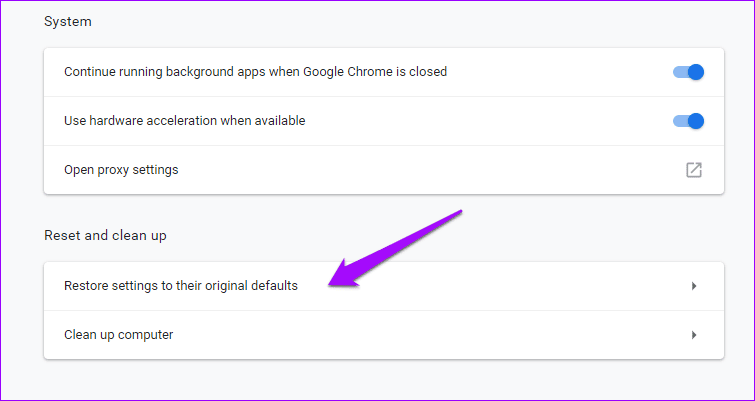
Task: Click the "Open proxy settings" label
Action: [x=121, y=170]
